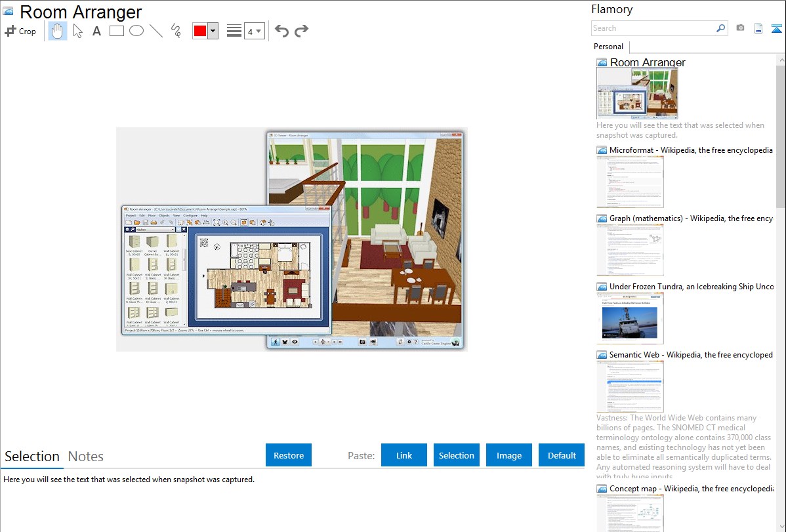Image resolution: width=786 pixels, height=532 pixels.
Task: Click the red color swatch
Action: (x=200, y=31)
